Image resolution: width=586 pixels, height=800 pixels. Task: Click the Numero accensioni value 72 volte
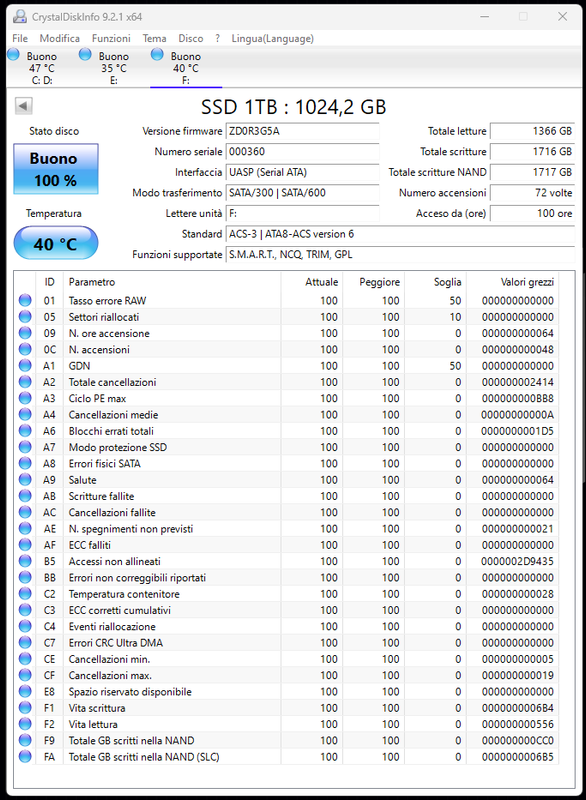532,193
